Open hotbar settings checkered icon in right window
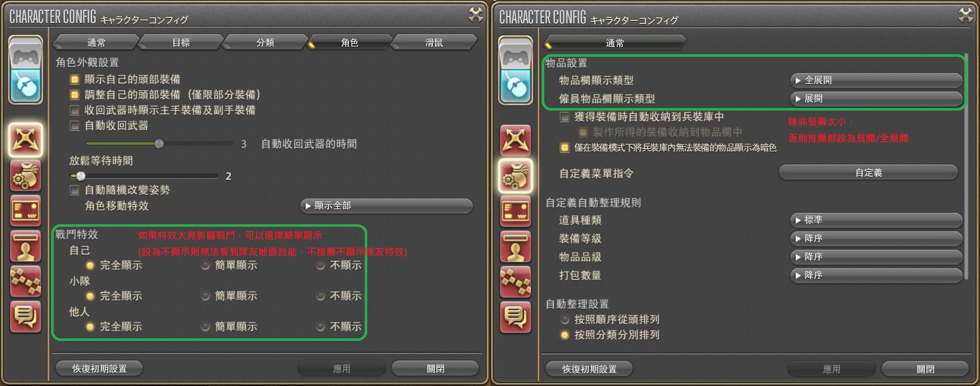This screenshot has width=980, height=386. pos(516,282)
